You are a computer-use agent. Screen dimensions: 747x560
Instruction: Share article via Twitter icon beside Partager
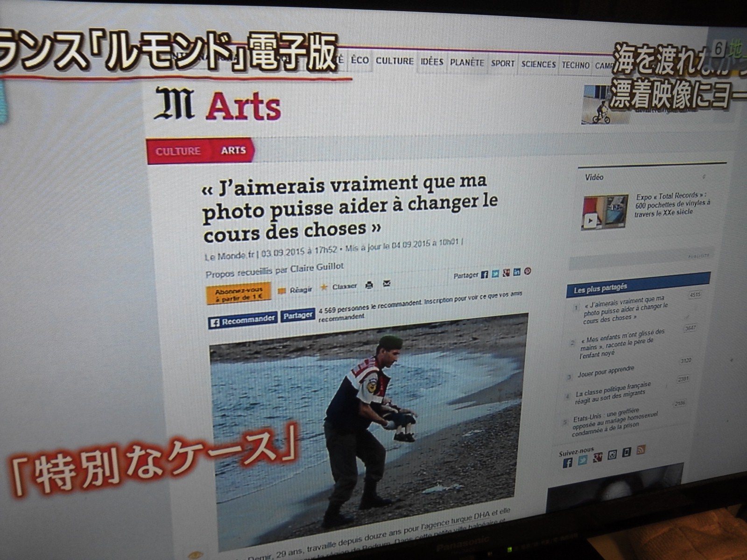495,274
